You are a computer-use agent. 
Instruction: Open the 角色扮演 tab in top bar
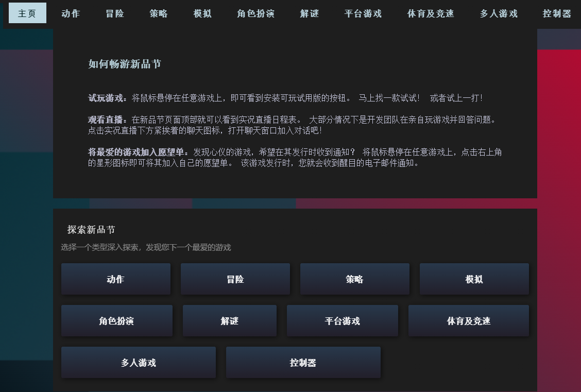255,13
